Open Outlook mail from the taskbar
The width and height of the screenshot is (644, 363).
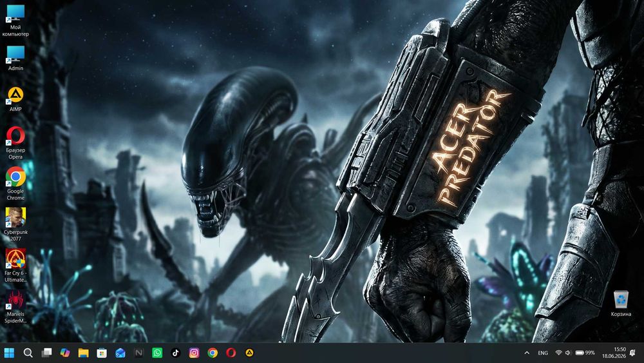point(120,353)
